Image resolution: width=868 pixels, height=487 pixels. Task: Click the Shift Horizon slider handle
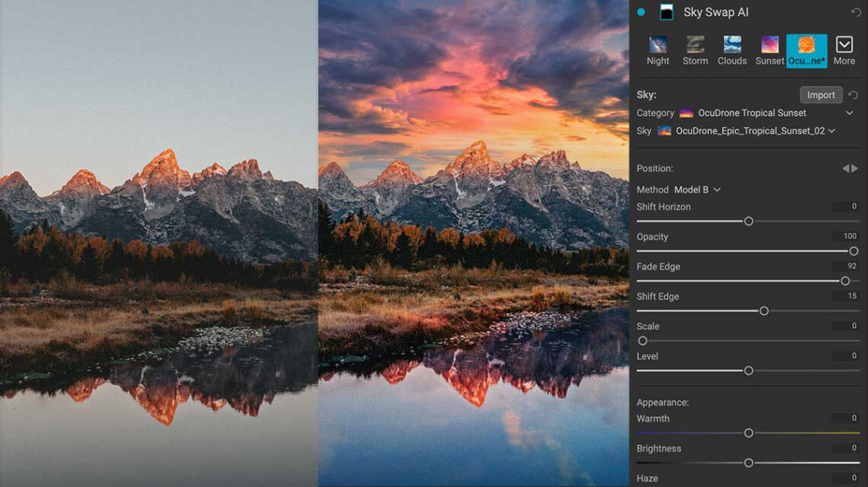(x=748, y=221)
